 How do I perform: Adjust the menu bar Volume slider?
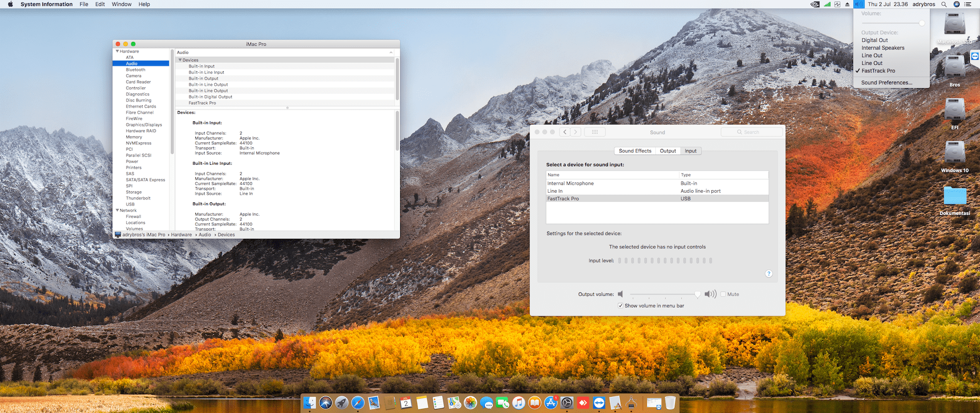coord(893,23)
